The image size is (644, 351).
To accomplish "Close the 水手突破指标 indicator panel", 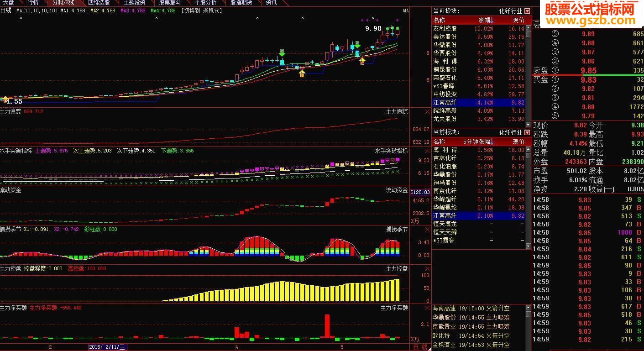I will point(427,151).
